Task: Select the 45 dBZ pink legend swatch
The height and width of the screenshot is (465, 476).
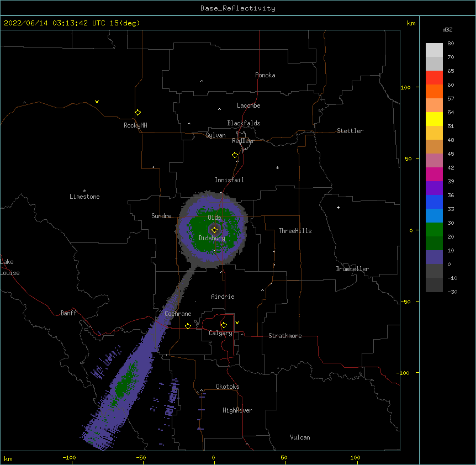Action: pyautogui.click(x=434, y=161)
